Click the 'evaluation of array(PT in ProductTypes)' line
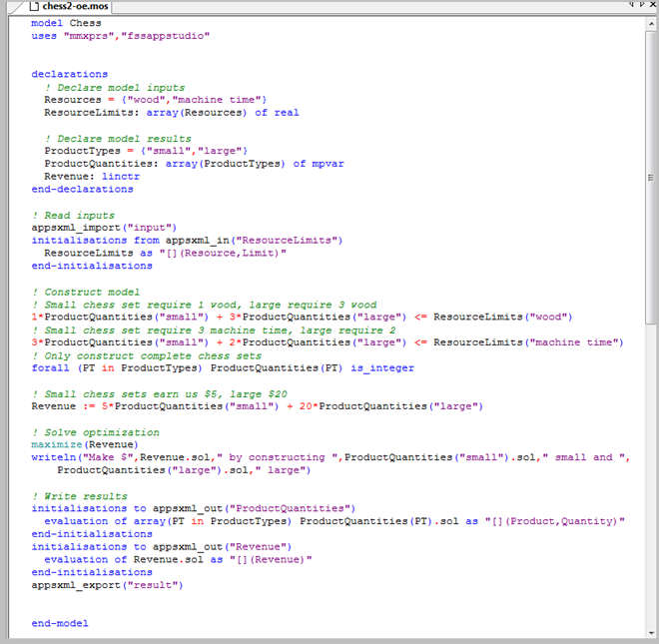Viewport: 659px width, 644px height. (334, 521)
